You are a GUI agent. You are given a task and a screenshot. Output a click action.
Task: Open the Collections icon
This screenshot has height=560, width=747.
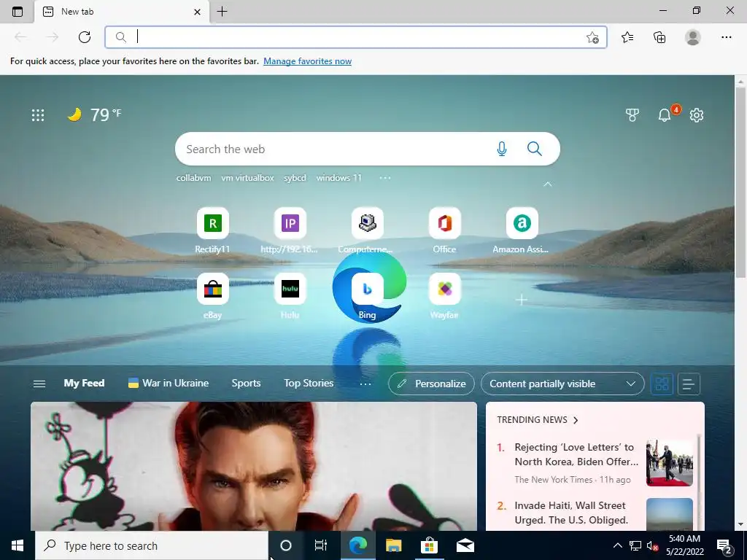click(659, 37)
